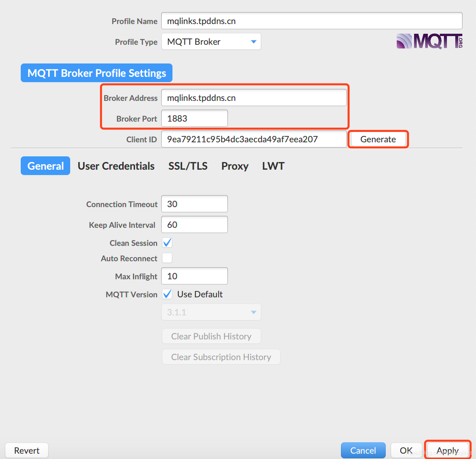The image size is (476, 459).
Task: Edit the Profile Name field
Action: (312, 21)
